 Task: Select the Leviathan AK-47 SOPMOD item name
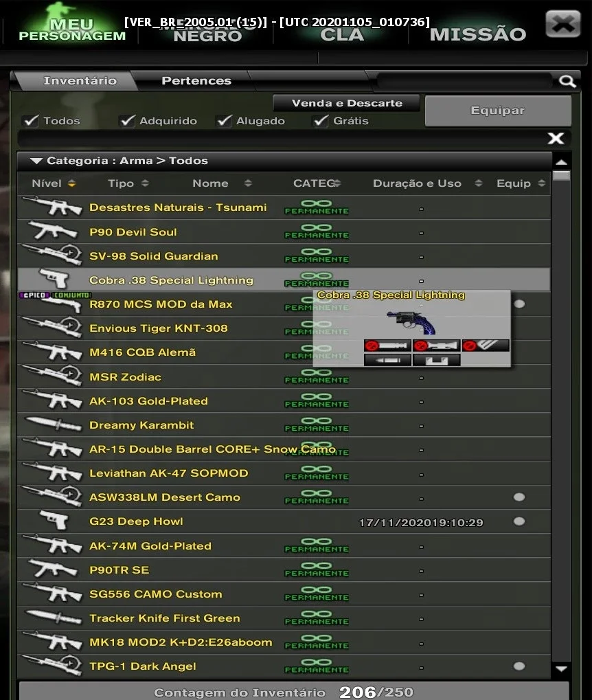[169, 473]
